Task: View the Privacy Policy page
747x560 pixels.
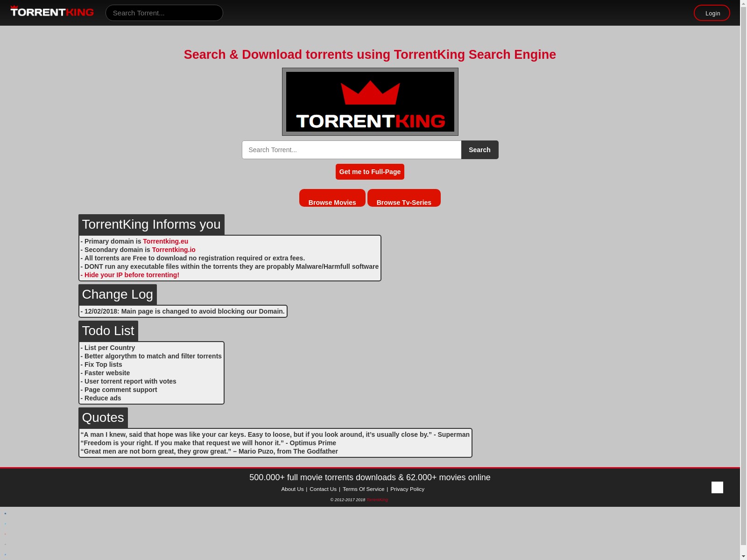Action: [407, 489]
